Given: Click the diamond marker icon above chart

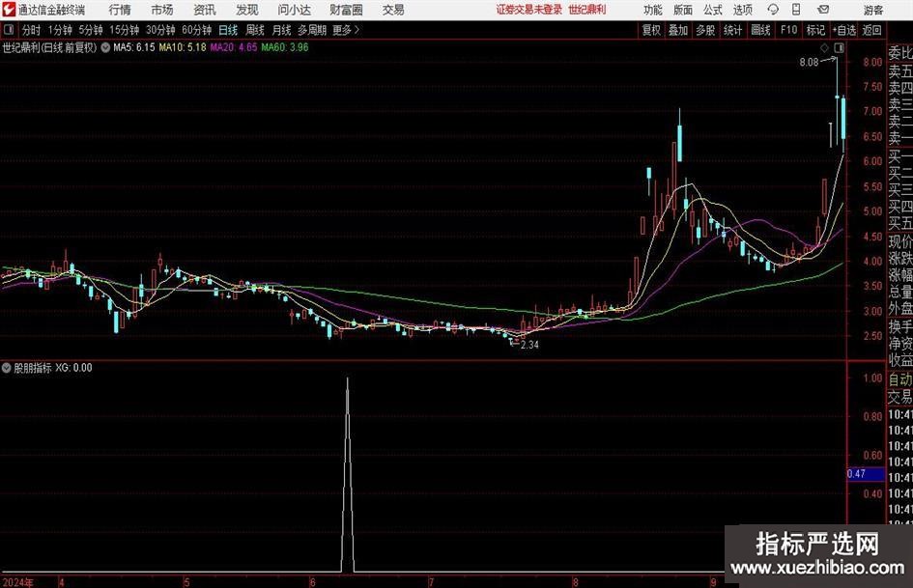Looking at the screenshot, I should click(824, 47).
